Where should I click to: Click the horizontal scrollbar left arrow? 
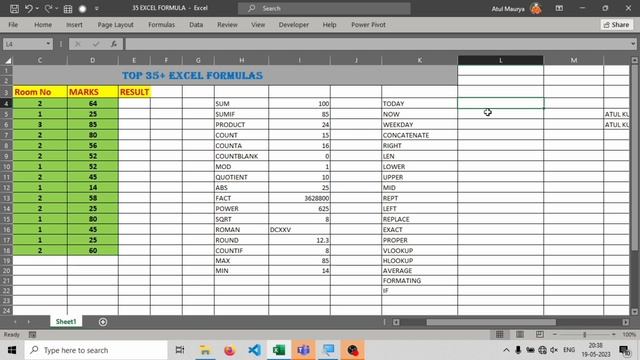(396, 322)
